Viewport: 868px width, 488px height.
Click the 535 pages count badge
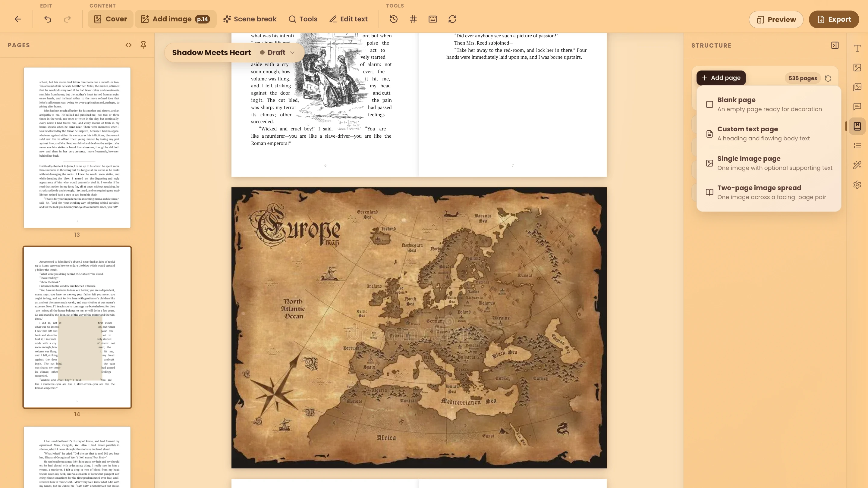(803, 78)
